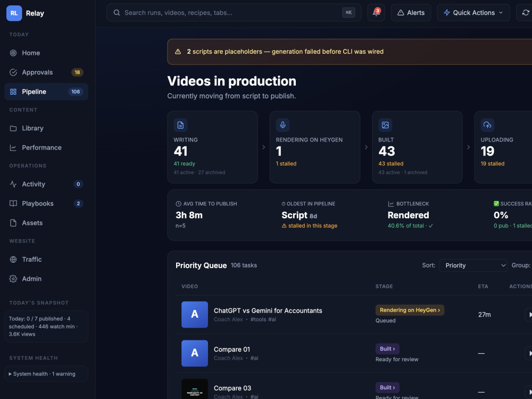Image resolution: width=532 pixels, height=399 pixels.
Task: Focus the search runs and videos field
Action: (x=234, y=13)
